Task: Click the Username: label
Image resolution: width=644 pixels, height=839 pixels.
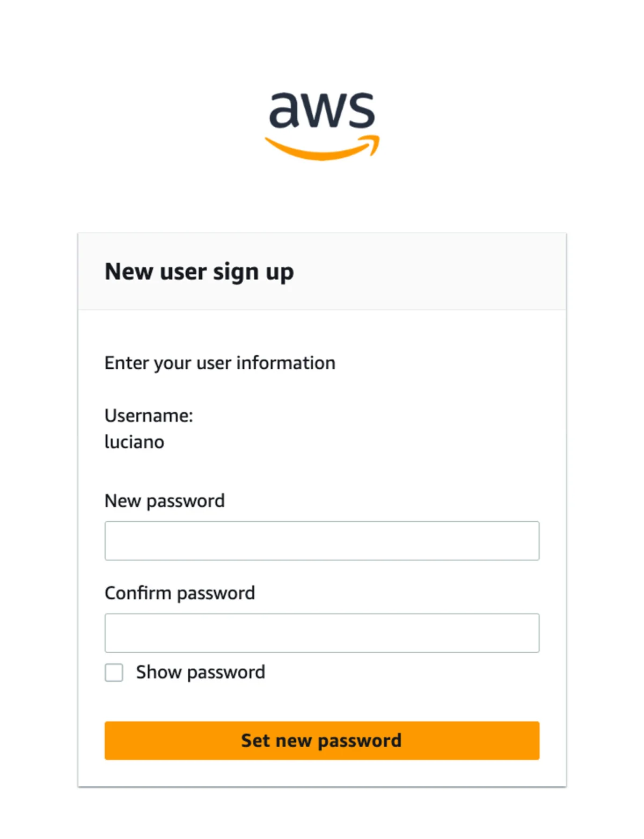Action: 150,415
